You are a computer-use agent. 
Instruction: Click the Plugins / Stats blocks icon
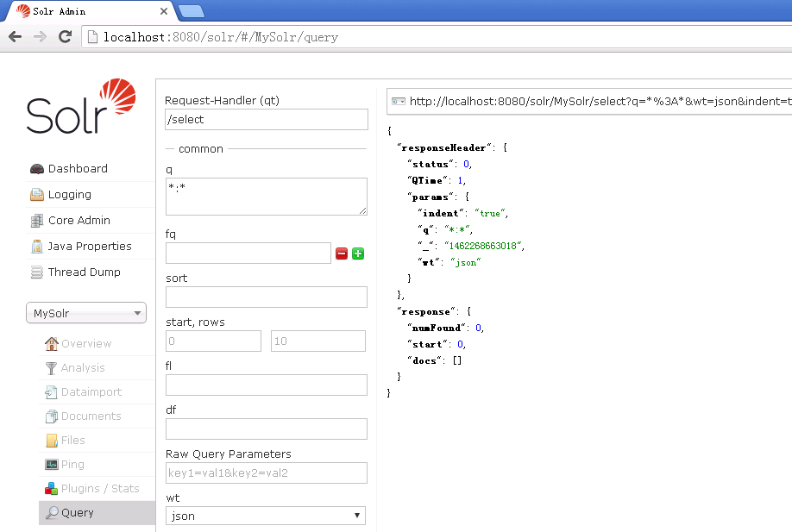pyautogui.click(x=52, y=489)
